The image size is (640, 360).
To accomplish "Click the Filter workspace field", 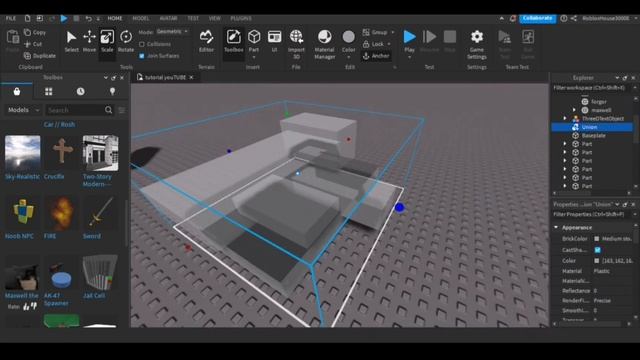I will click(591, 88).
